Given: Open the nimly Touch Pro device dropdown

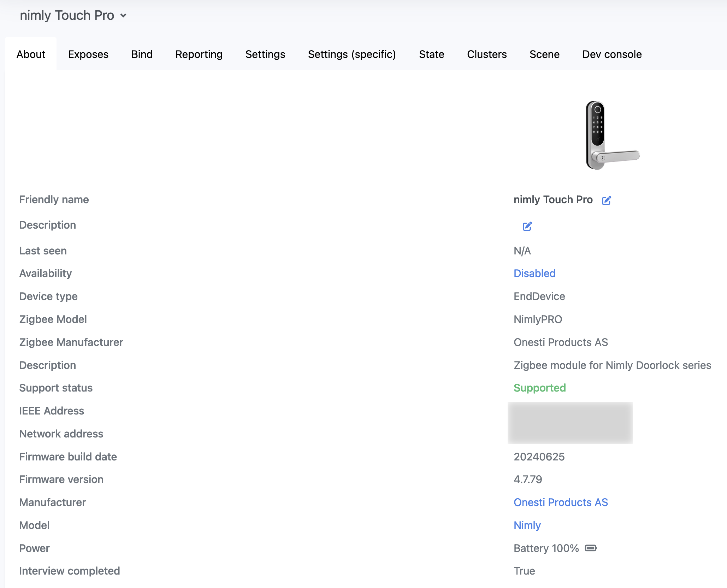Looking at the screenshot, I should (73, 15).
